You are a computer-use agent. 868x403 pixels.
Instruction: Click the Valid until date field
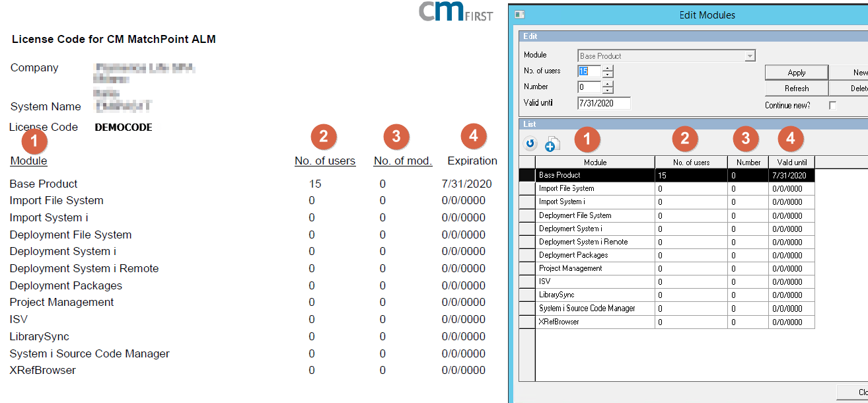(604, 103)
